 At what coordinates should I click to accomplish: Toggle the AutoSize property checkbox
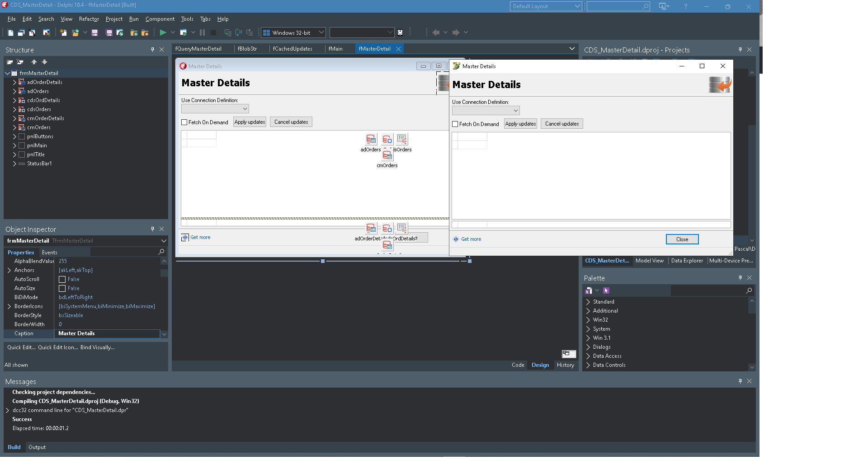point(62,288)
